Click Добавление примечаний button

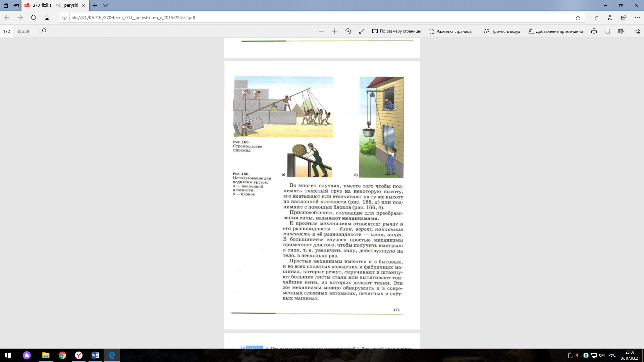point(555,31)
